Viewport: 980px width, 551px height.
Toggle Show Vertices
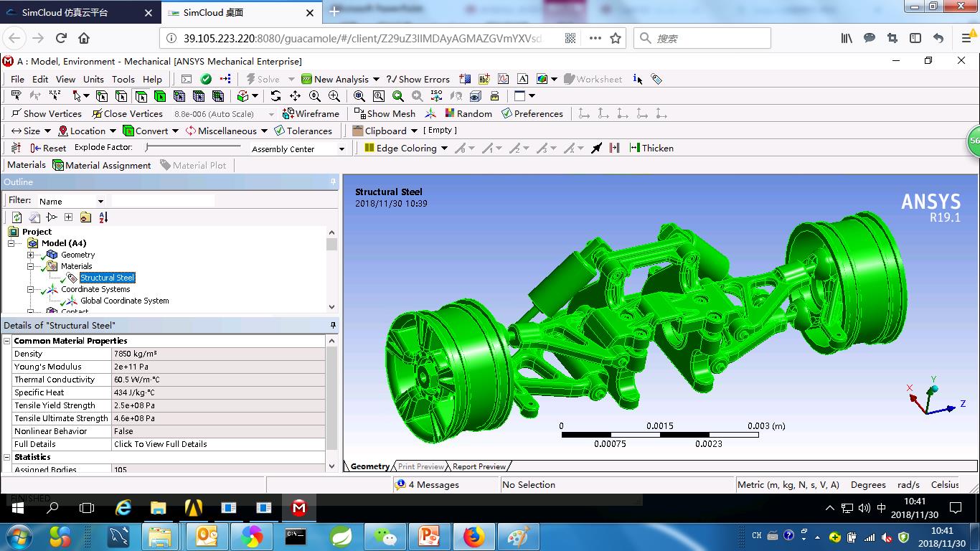click(x=47, y=113)
